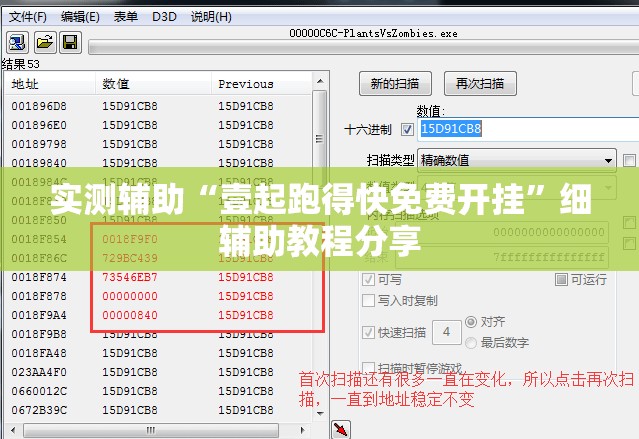Click the horizontal scrollbar right arrow
Screen dimensions: 639x439
(x=302, y=430)
